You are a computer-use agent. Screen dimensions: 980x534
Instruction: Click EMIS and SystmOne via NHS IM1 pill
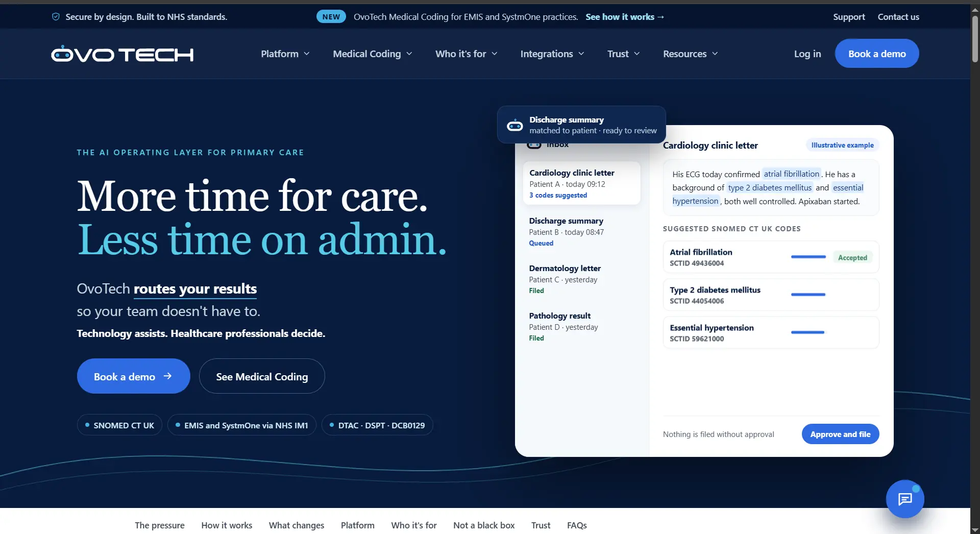tap(242, 425)
